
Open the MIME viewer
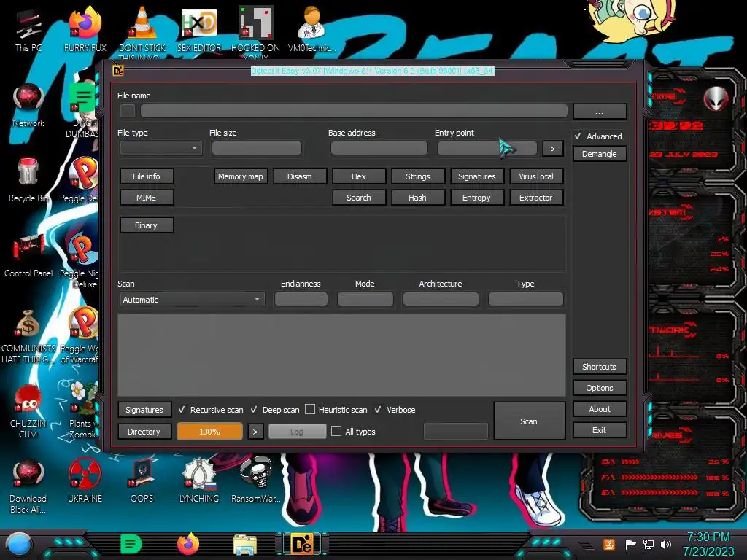click(x=146, y=198)
